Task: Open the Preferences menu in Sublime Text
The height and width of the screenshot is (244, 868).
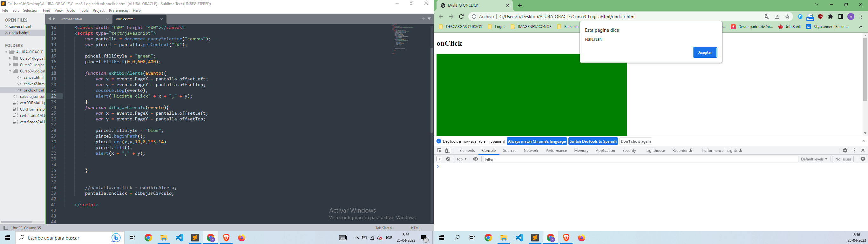Action: pos(119,10)
